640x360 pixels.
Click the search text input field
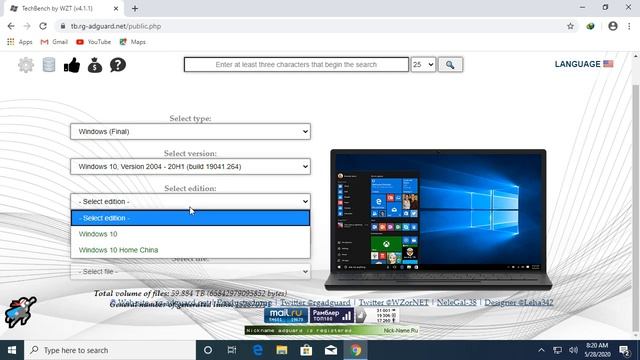click(296, 64)
